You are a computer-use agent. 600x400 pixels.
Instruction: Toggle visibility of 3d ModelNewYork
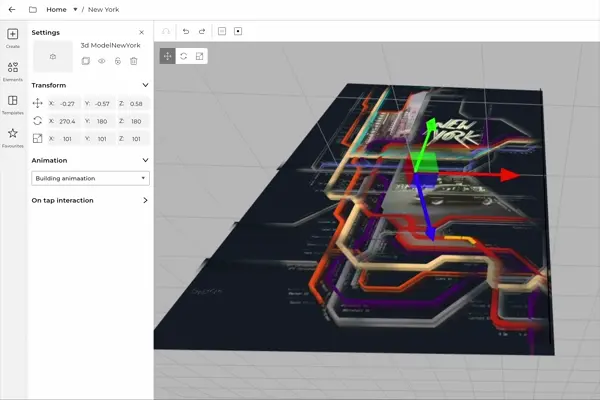tap(102, 61)
